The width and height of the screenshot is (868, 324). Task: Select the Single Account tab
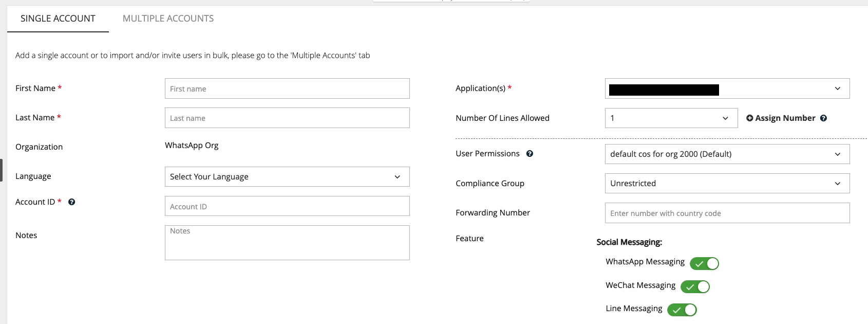point(58,19)
